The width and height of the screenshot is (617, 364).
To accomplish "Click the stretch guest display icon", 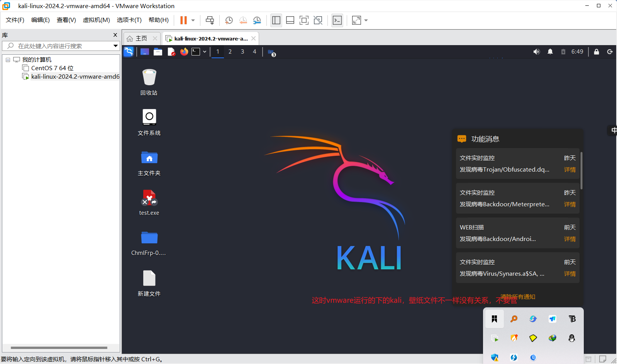I will point(356,20).
